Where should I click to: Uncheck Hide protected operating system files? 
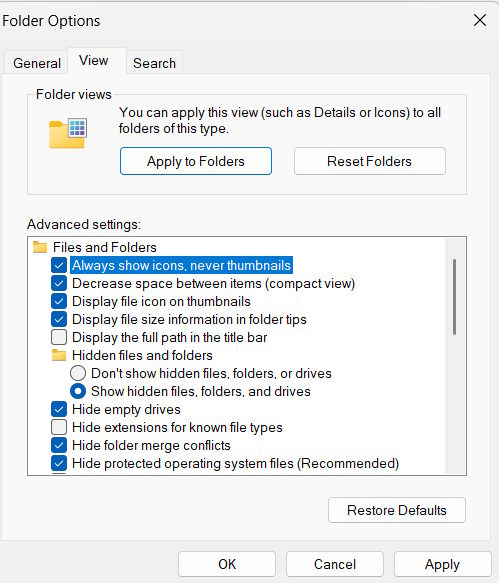point(59,463)
